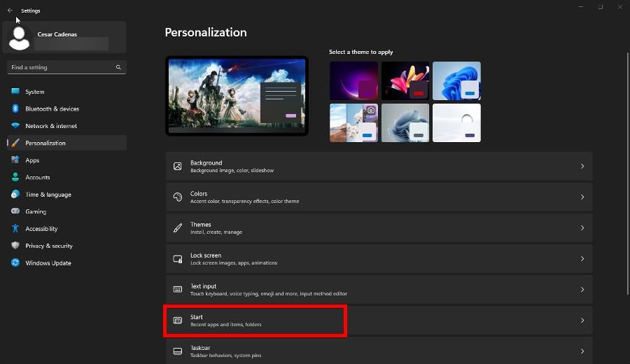Image resolution: width=630 pixels, height=364 pixels.
Task: Open Lock screen settings row
Action: 379,259
